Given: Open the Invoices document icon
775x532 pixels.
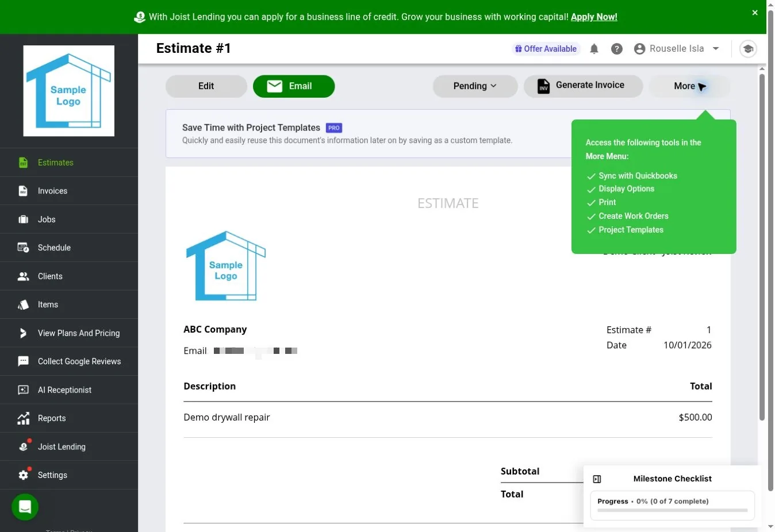Looking at the screenshot, I should tap(23, 191).
